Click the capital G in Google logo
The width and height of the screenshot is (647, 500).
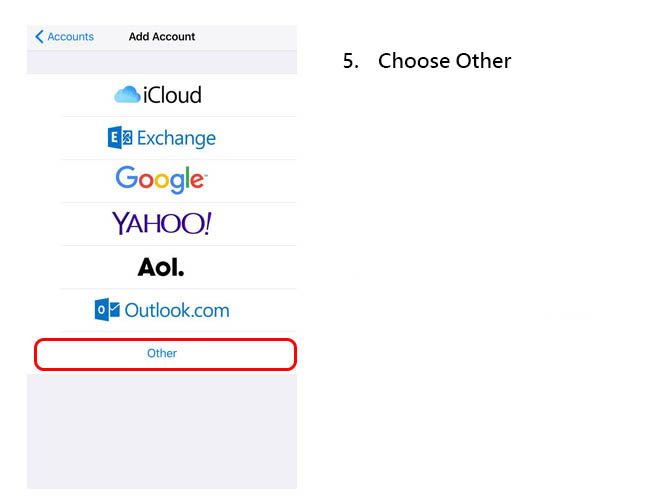tap(126, 177)
